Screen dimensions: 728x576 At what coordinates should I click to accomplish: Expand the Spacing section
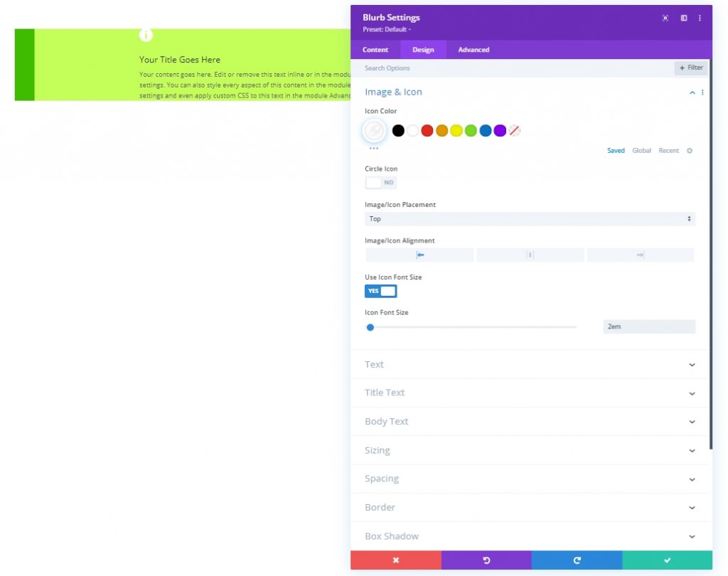tap(530, 479)
